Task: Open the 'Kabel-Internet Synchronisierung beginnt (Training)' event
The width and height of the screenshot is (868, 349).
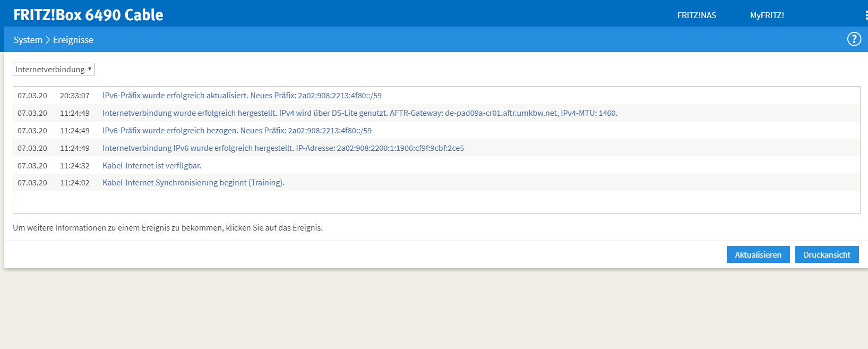Action: click(x=193, y=183)
